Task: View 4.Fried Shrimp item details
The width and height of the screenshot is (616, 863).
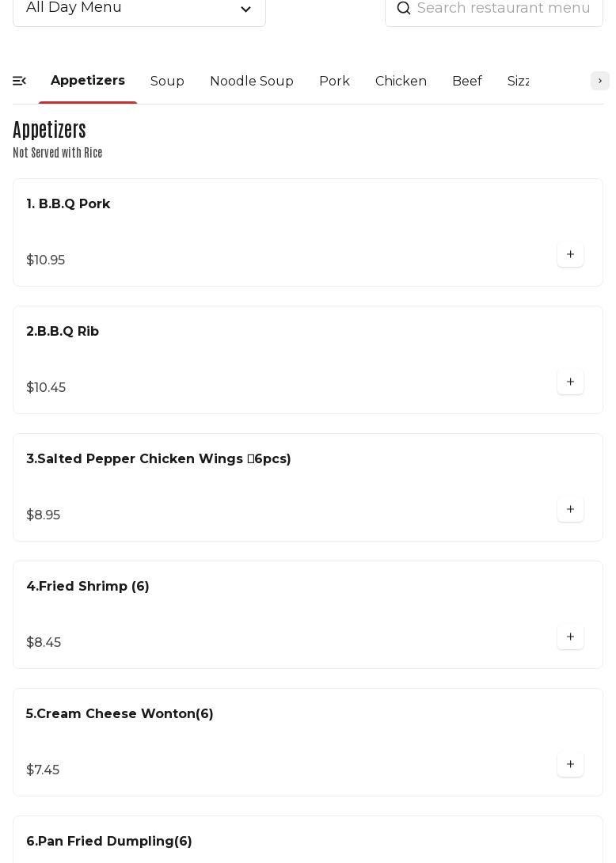Action: (x=88, y=587)
